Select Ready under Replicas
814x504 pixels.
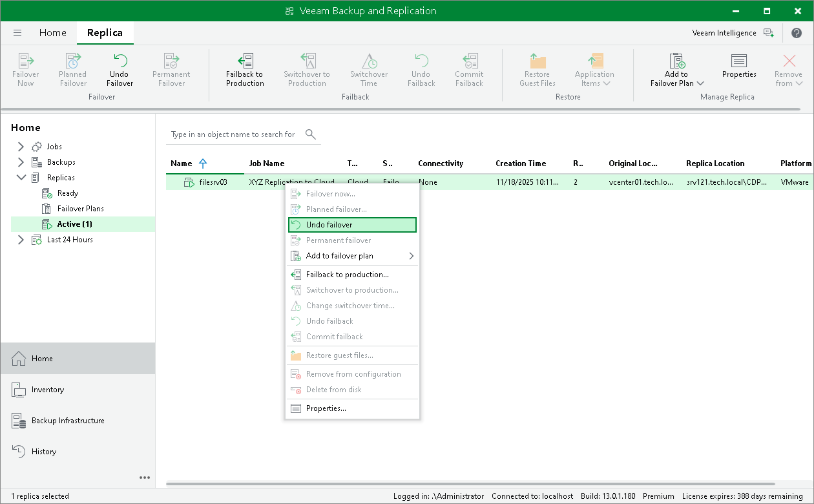67,193
